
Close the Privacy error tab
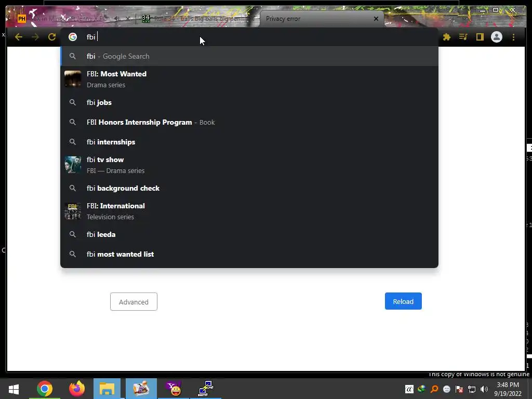click(376, 19)
